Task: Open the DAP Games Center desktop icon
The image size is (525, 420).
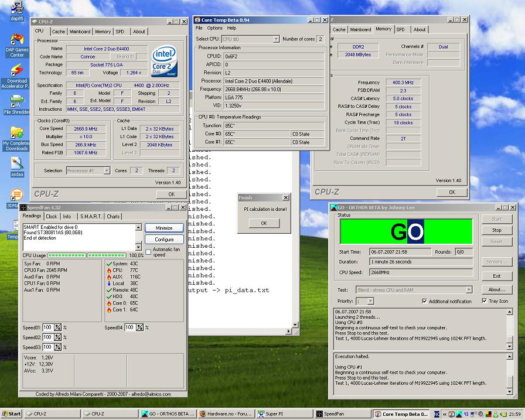Action: click(17, 45)
